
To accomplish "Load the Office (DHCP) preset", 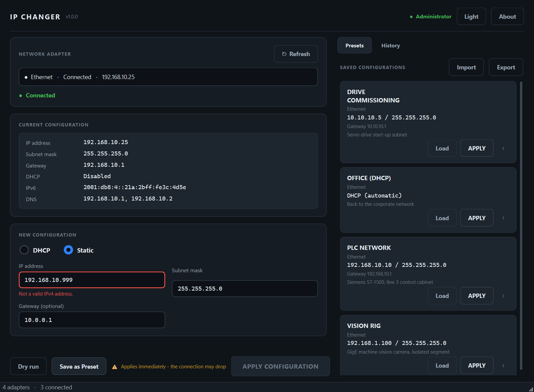I will pos(442,218).
